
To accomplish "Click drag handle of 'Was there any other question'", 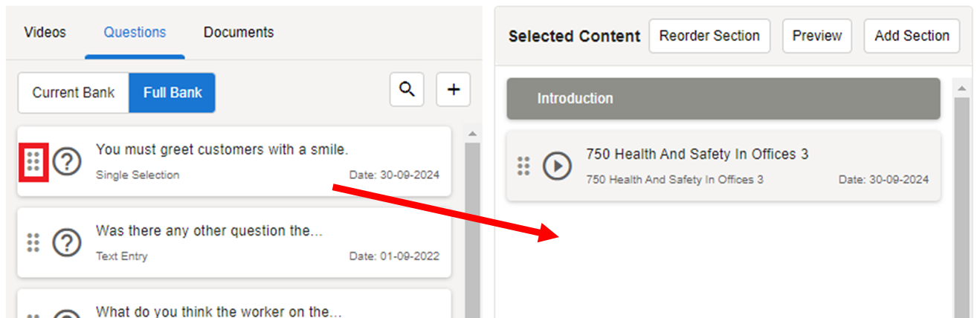I will pyautogui.click(x=33, y=242).
